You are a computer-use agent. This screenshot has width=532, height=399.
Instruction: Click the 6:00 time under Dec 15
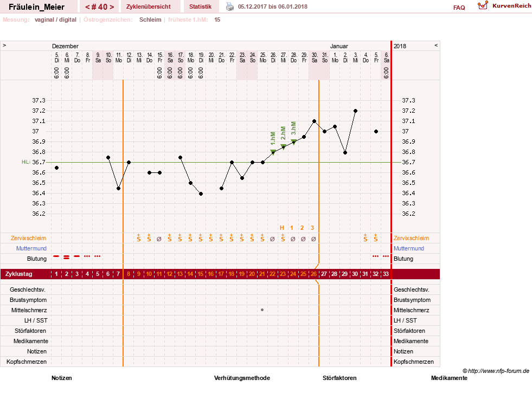[x=159, y=73]
